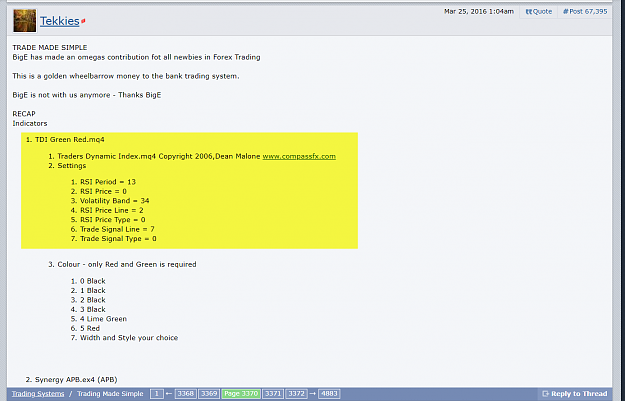Click the word Indicators below RECAP
Viewport: 625px width, 401px height.
(30, 123)
